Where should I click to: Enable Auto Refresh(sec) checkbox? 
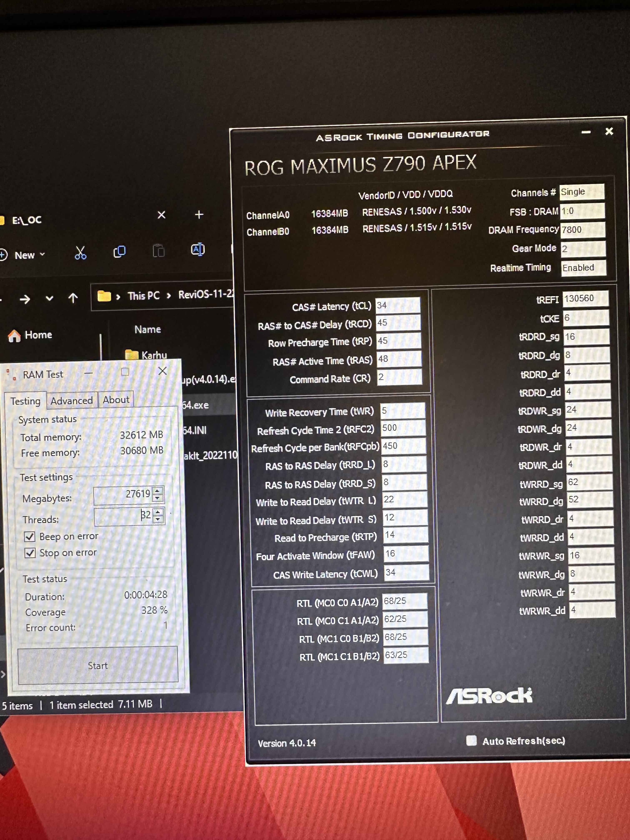[471, 740]
